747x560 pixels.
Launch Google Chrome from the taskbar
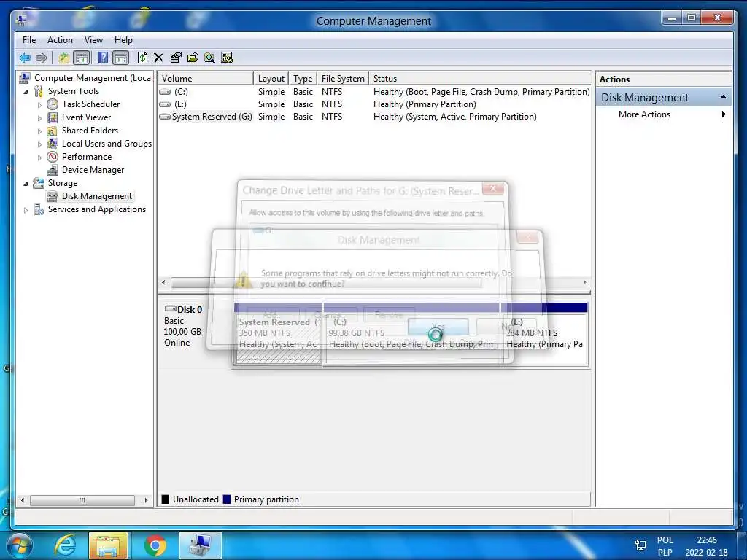point(155,545)
